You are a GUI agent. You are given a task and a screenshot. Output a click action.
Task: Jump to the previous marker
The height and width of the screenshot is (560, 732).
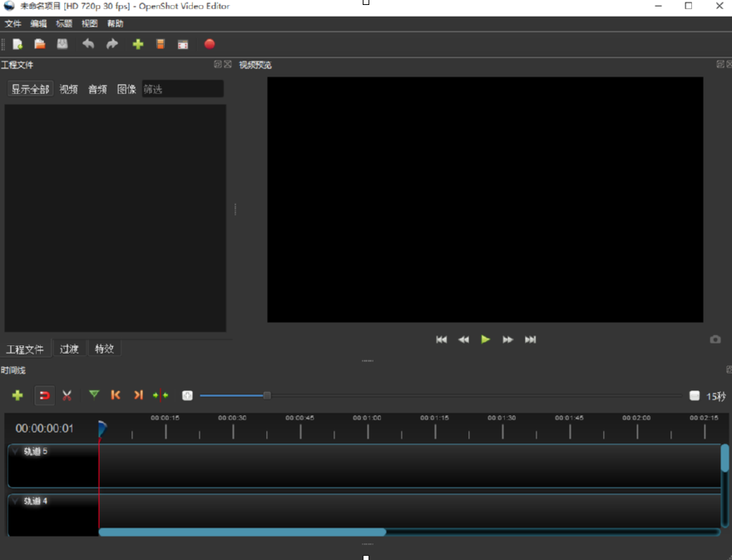pos(116,395)
